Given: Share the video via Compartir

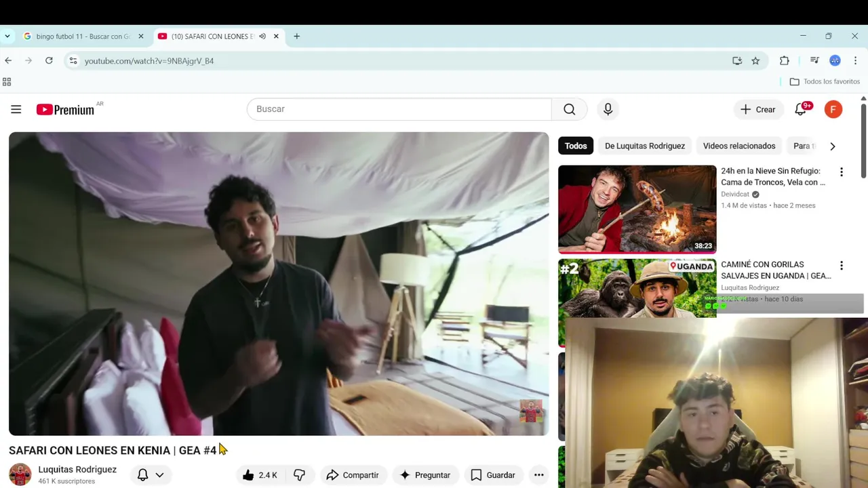Looking at the screenshot, I should point(353,475).
